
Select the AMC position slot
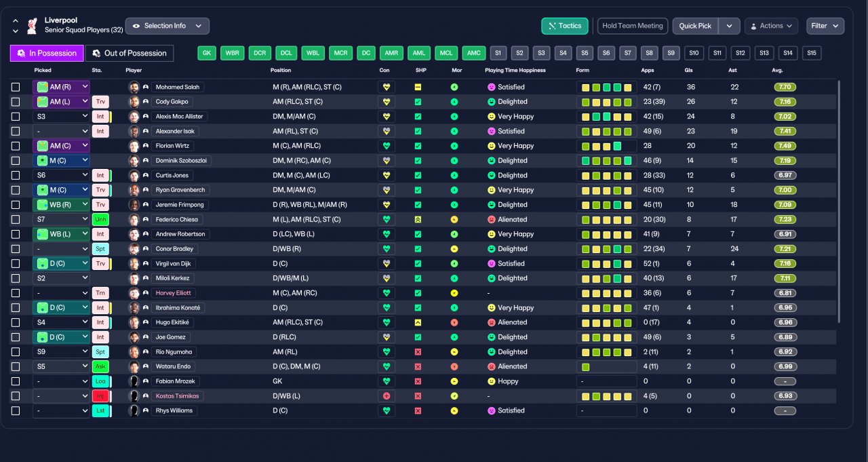474,53
